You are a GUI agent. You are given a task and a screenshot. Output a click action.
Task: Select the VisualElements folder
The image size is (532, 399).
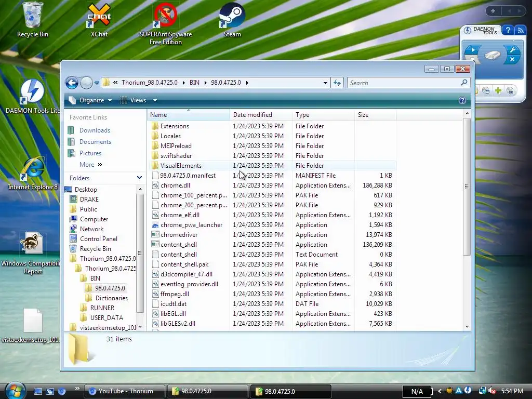[181, 166]
